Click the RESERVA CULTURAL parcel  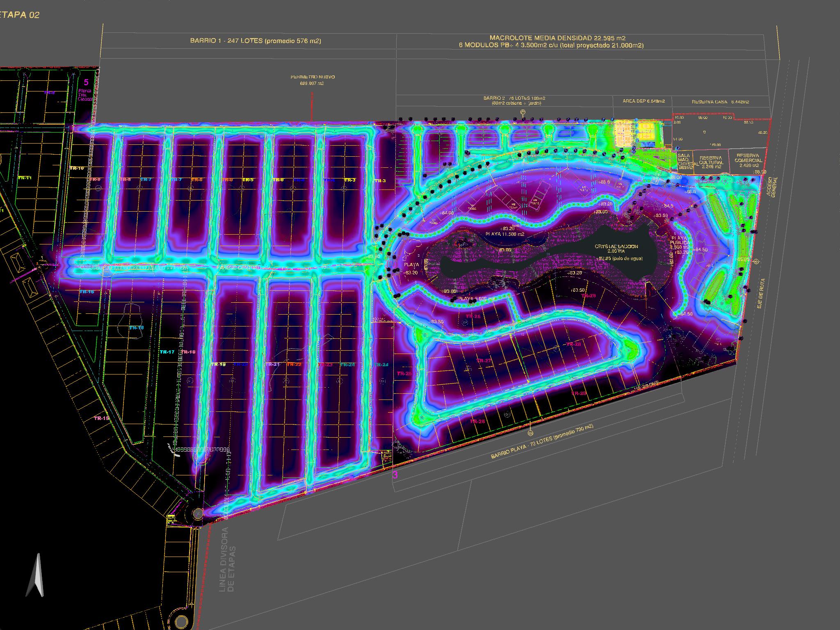711,162
